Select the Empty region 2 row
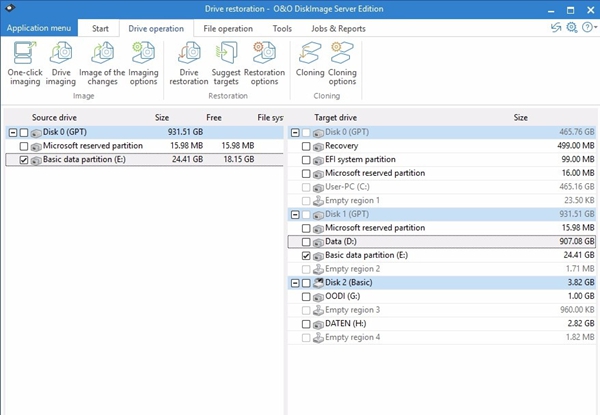Screen dimensions: 600x415 (442, 269)
